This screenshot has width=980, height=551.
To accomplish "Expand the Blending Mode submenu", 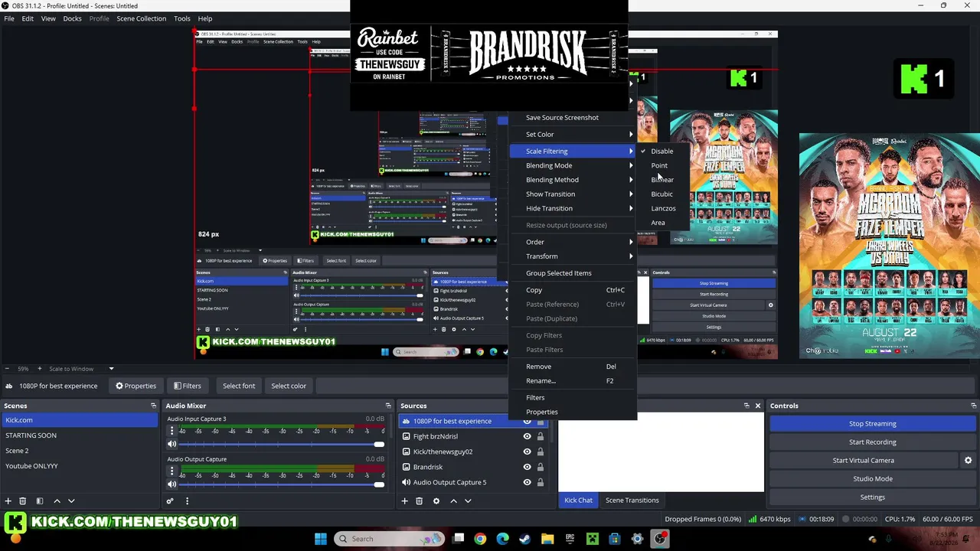I will 573,166.
